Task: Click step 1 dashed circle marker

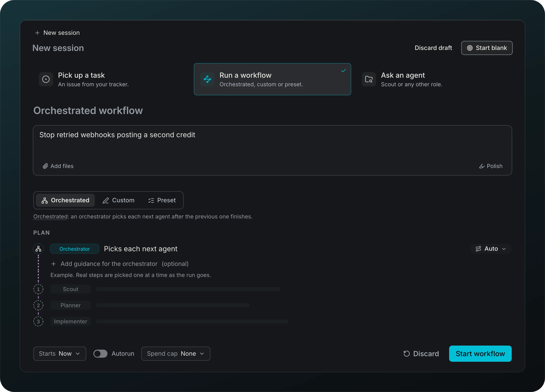Action: (x=39, y=289)
